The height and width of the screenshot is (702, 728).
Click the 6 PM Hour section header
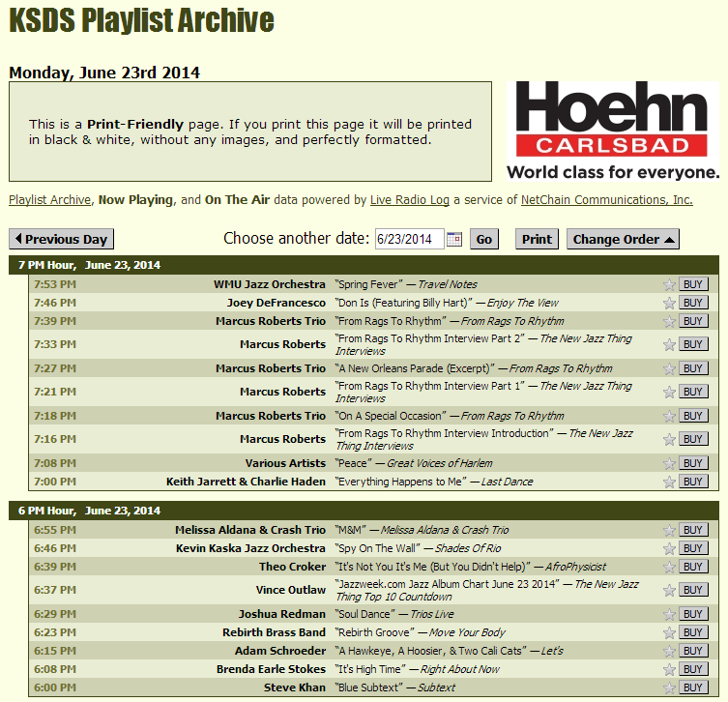[x=364, y=511]
